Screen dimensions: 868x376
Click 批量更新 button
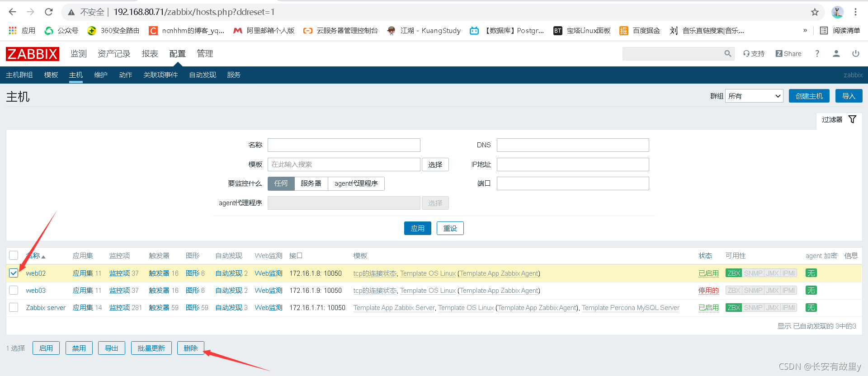pyautogui.click(x=151, y=348)
